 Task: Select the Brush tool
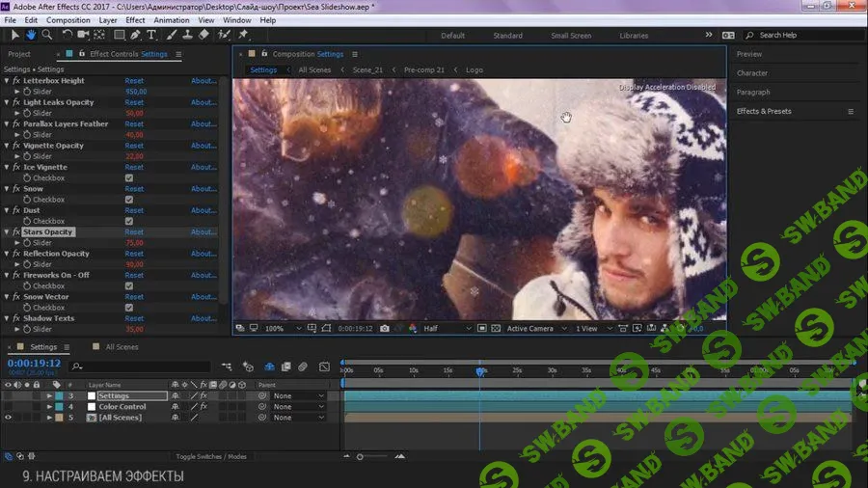point(172,35)
